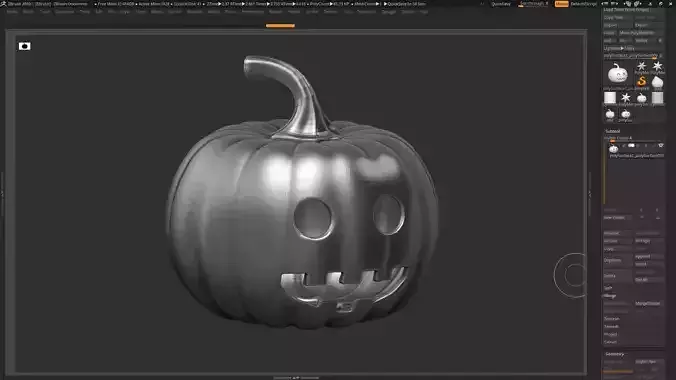Open the Help menu
676x380 pixels.
(424, 12)
